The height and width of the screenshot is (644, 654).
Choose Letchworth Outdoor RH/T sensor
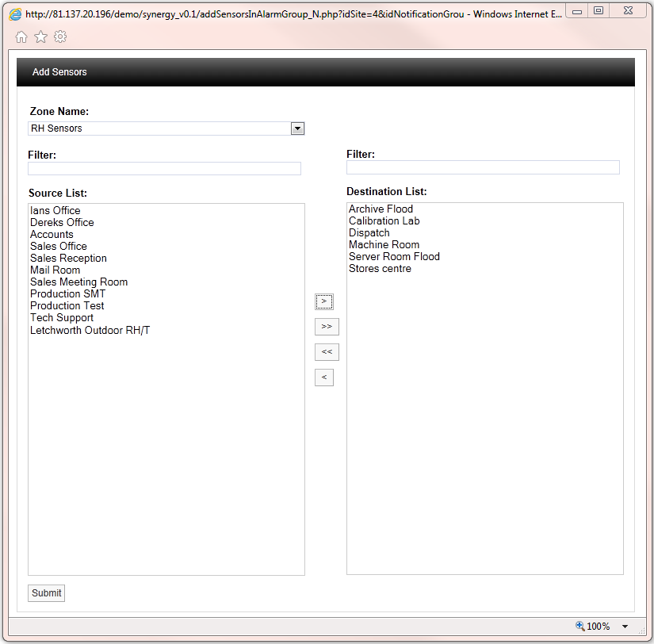(90, 330)
